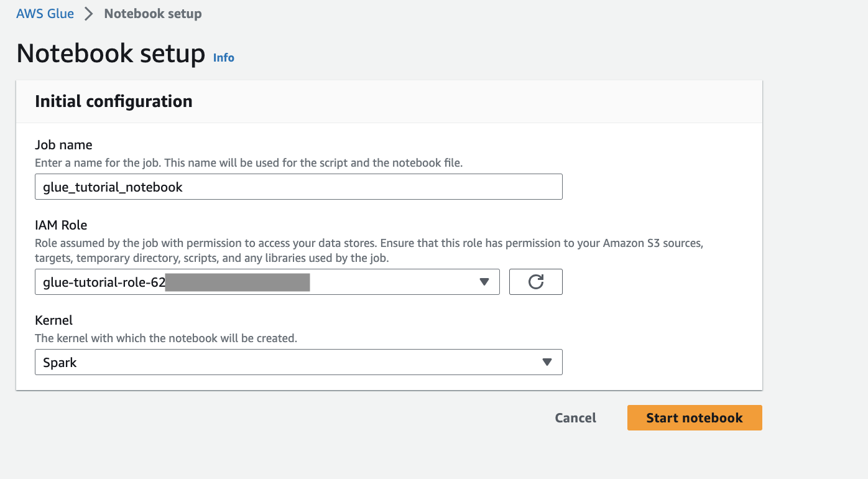Screen dimensions: 868x479
Task: Click the Job name field label
Action: coord(63,145)
